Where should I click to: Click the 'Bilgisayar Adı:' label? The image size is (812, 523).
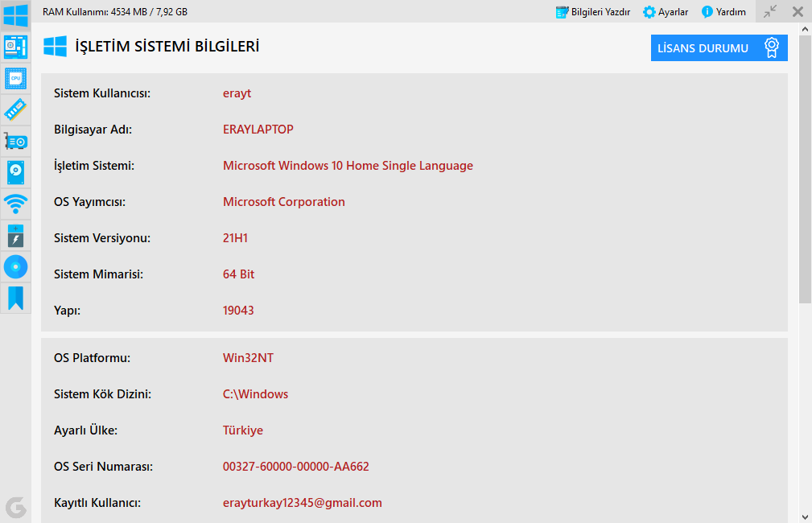click(x=93, y=130)
